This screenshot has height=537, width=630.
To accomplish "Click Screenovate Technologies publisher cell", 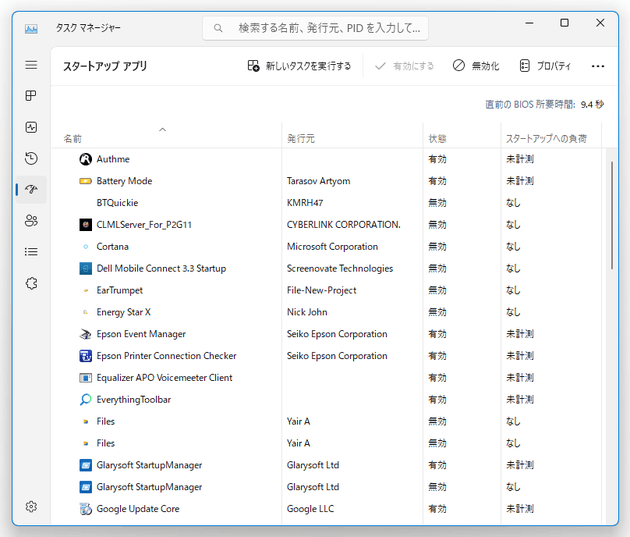I will (x=340, y=268).
